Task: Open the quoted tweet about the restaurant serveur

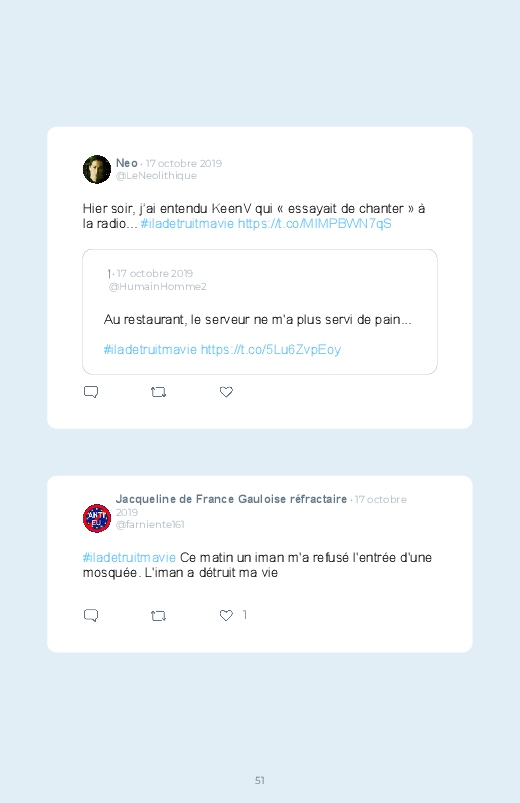Action: click(x=260, y=312)
